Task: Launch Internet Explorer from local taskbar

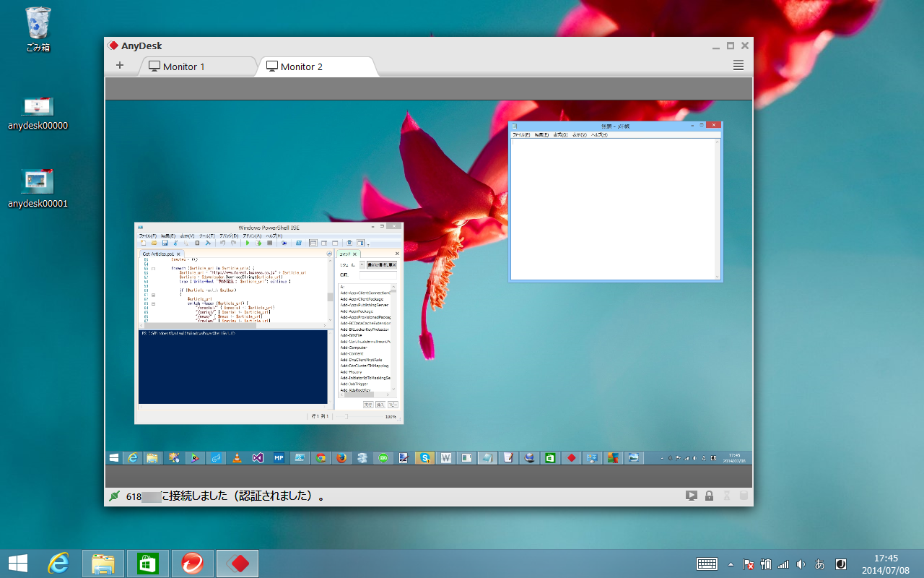Action: [x=58, y=563]
